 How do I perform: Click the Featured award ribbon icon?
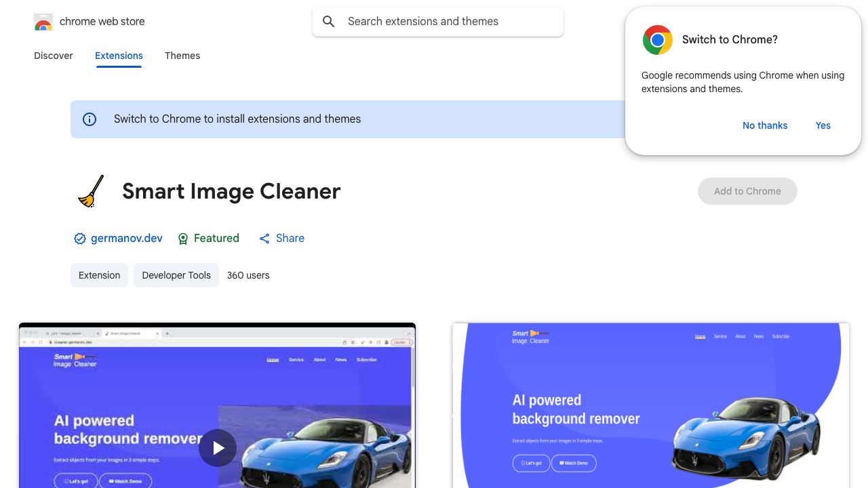(x=183, y=239)
